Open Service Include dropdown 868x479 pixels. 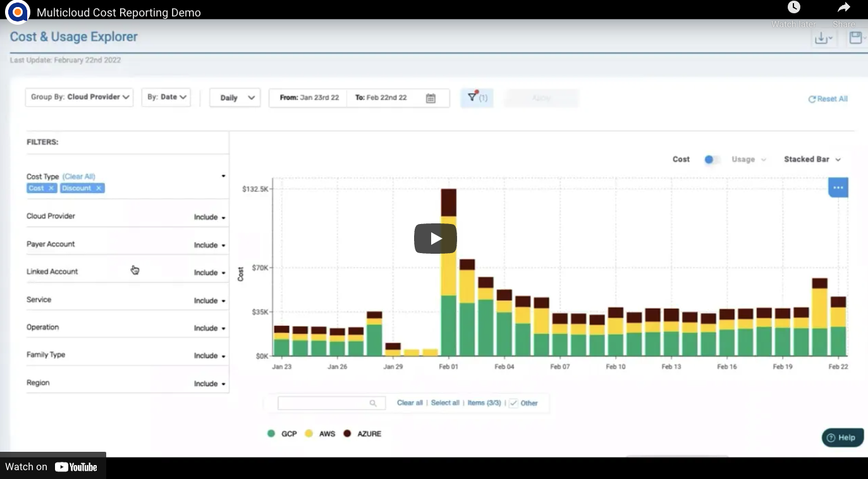pyautogui.click(x=210, y=301)
